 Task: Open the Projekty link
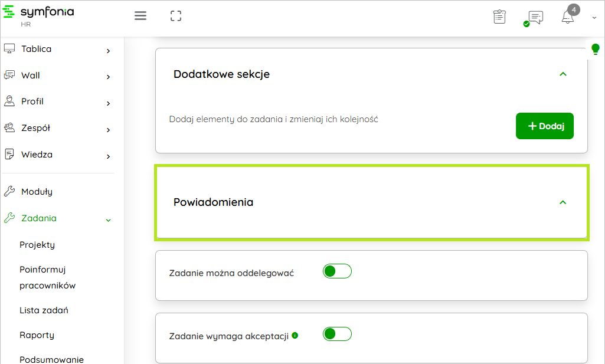37,245
